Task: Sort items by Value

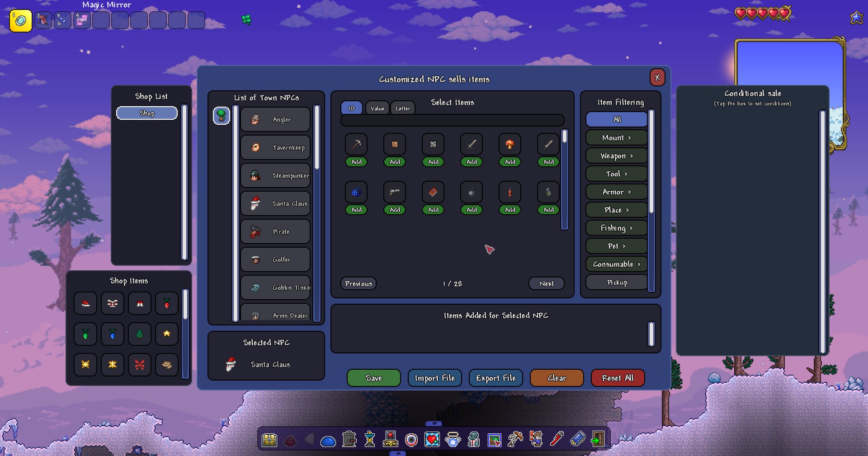Action: pyautogui.click(x=377, y=108)
